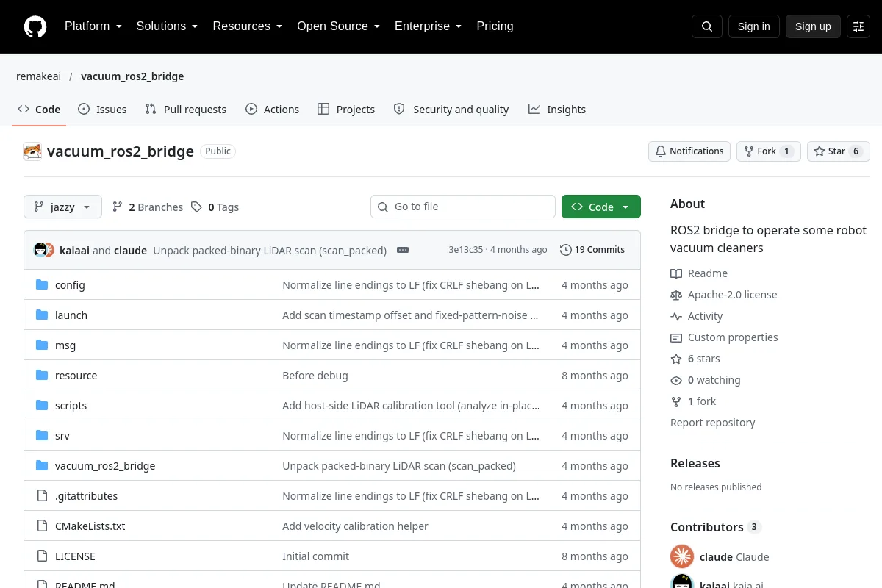The height and width of the screenshot is (588, 882).
Task: Open commit hash 3e13c35
Action: click(x=466, y=250)
